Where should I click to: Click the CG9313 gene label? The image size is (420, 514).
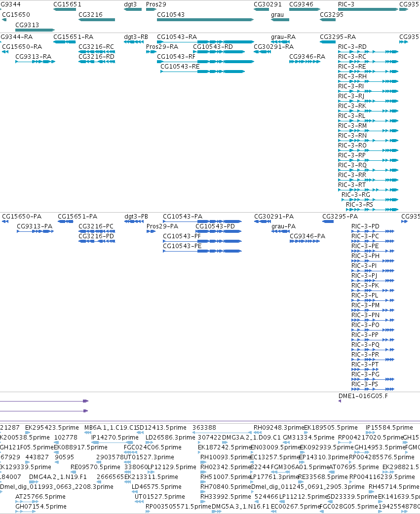click(x=27, y=25)
